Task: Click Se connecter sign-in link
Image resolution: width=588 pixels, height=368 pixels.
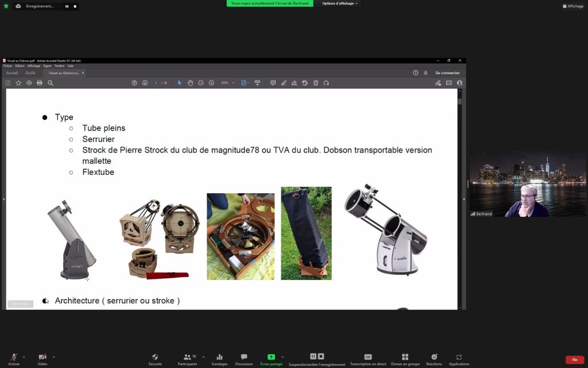Action: [447, 73]
